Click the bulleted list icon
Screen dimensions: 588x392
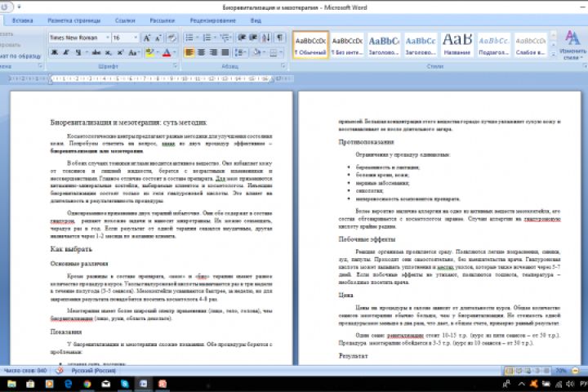[x=189, y=38]
